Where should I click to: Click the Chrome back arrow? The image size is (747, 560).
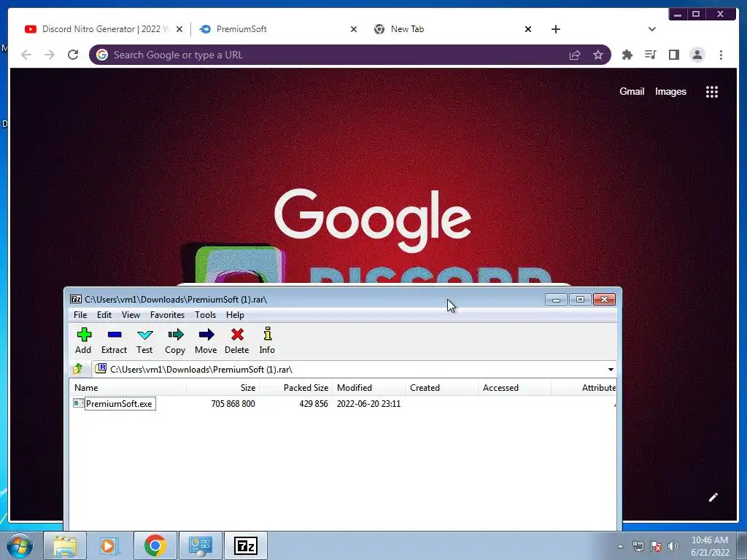pos(26,55)
